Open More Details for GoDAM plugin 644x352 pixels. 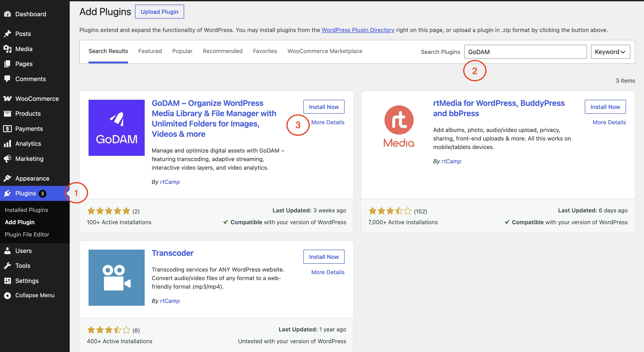(328, 122)
